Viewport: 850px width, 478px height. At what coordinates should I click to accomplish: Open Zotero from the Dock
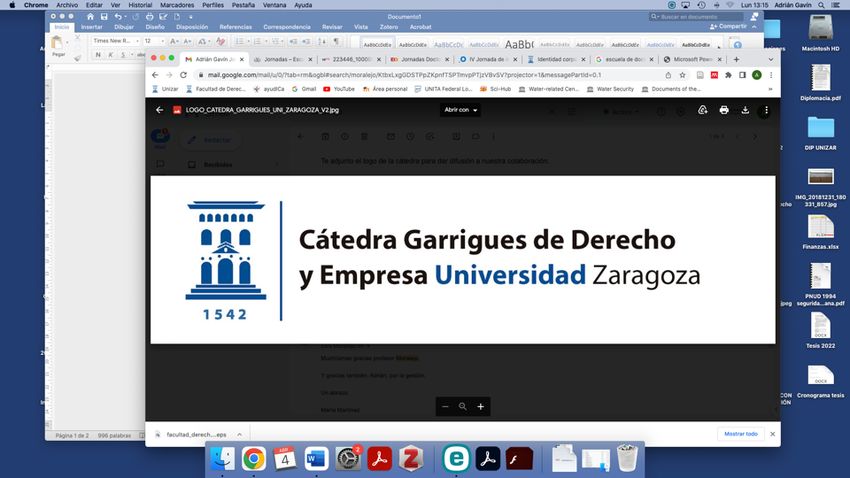pos(408,459)
